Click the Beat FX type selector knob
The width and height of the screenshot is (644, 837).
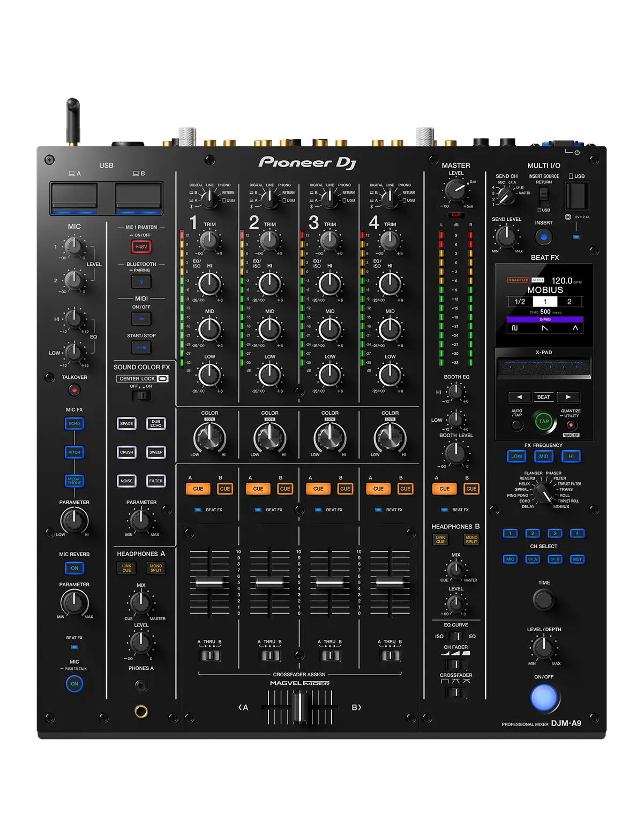pyautogui.click(x=544, y=492)
